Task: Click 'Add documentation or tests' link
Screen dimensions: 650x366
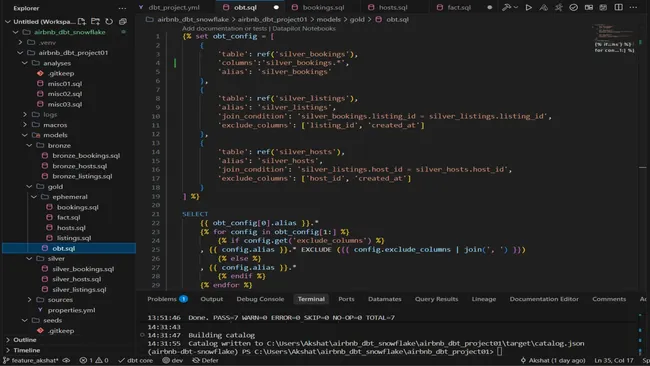Action: pos(224,29)
